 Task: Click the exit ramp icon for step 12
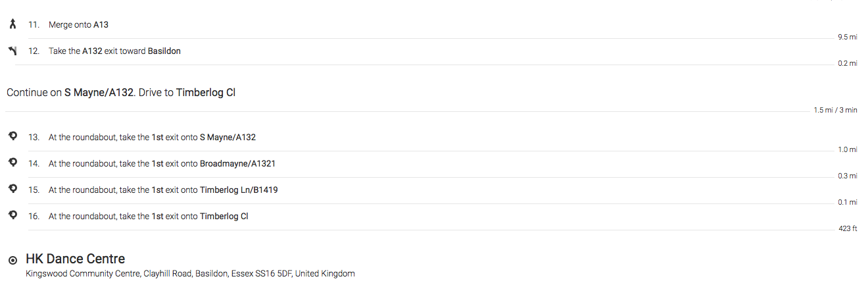point(12,51)
